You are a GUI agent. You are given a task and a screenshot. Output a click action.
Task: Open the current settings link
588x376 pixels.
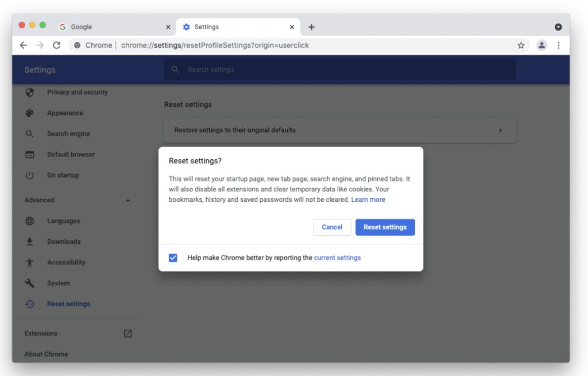tap(337, 258)
